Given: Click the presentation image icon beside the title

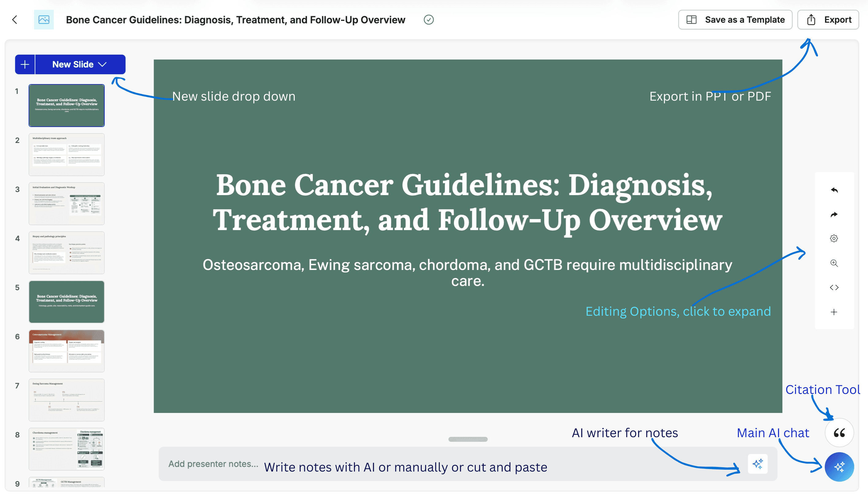Looking at the screenshot, I should [x=44, y=20].
